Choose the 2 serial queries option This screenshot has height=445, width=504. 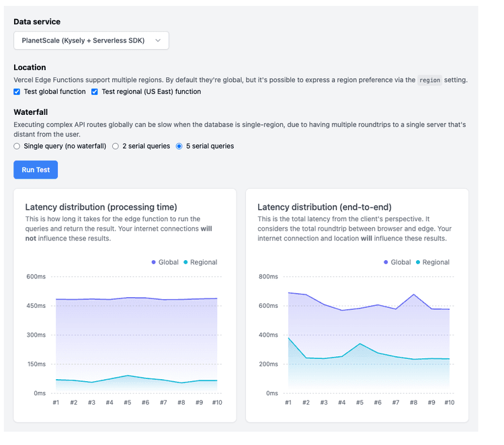coord(116,146)
